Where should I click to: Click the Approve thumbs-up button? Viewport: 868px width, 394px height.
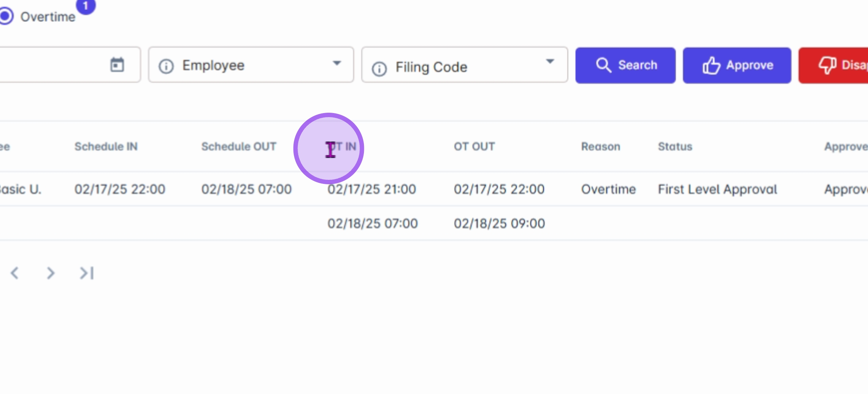pyautogui.click(x=737, y=65)
